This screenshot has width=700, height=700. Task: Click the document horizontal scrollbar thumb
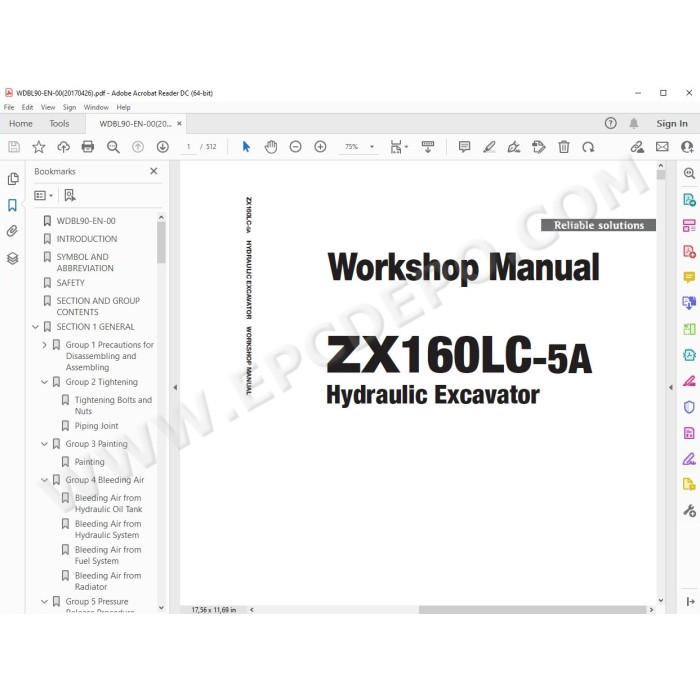532,609
